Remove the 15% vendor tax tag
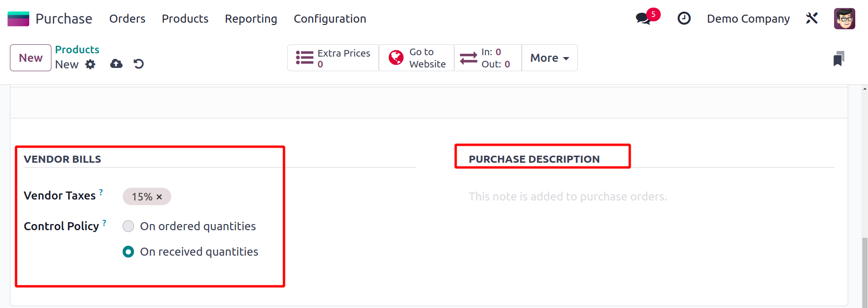The image size is (868, 308). coord(159,197)
